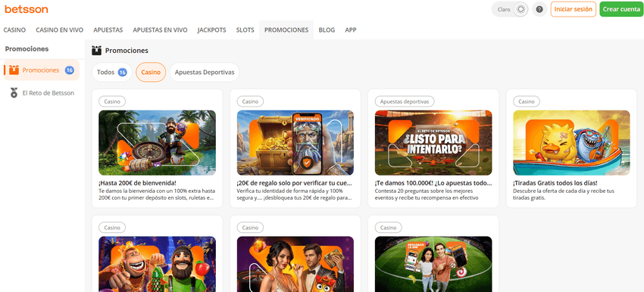This screenshot has height=292, width=644.
Task: Click 20€ de regalo verification title
Action: (295, 183)
